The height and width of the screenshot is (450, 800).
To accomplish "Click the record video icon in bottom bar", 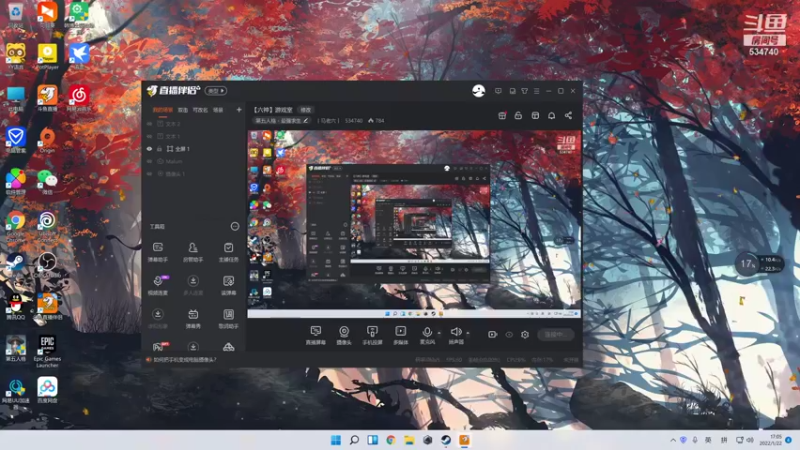I will tap(492, 335).
